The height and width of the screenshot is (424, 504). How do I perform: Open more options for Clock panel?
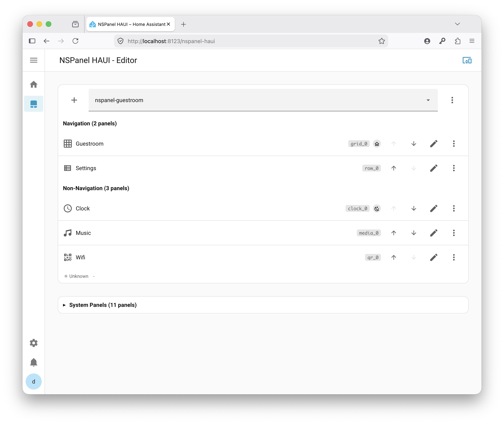tap(453, 208)
